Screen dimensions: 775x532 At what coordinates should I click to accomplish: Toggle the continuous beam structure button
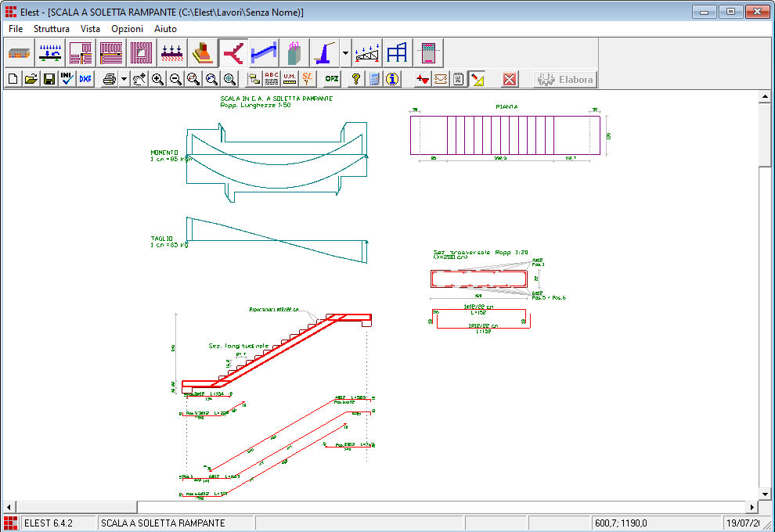click(50, 53)
